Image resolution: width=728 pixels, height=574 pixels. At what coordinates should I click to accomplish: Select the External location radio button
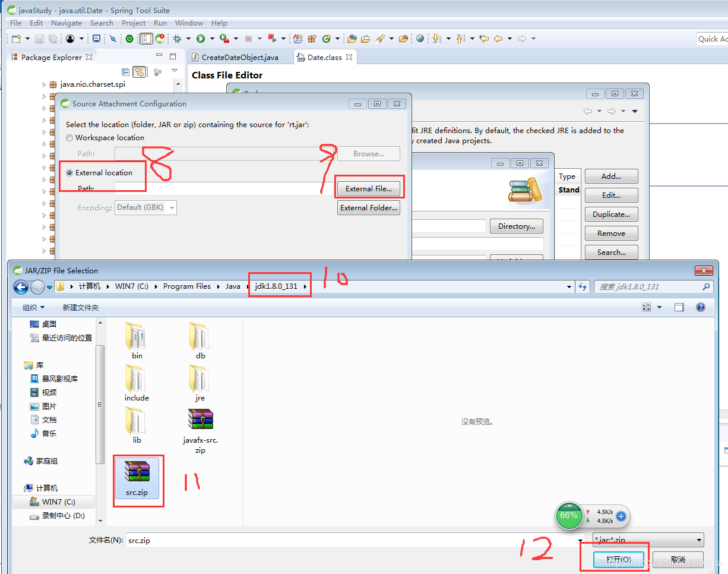pos(70,173)
